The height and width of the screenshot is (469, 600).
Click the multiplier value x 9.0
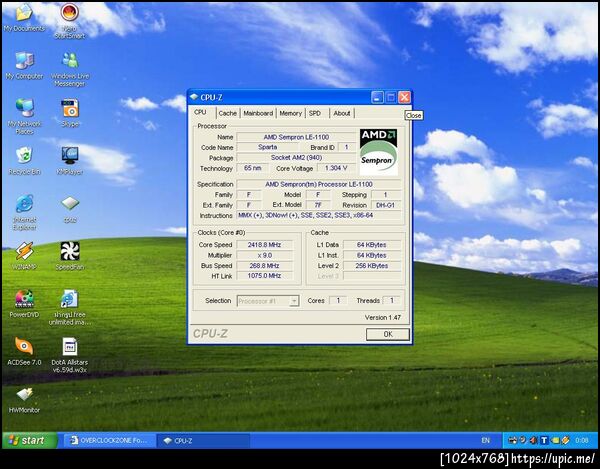264,255
